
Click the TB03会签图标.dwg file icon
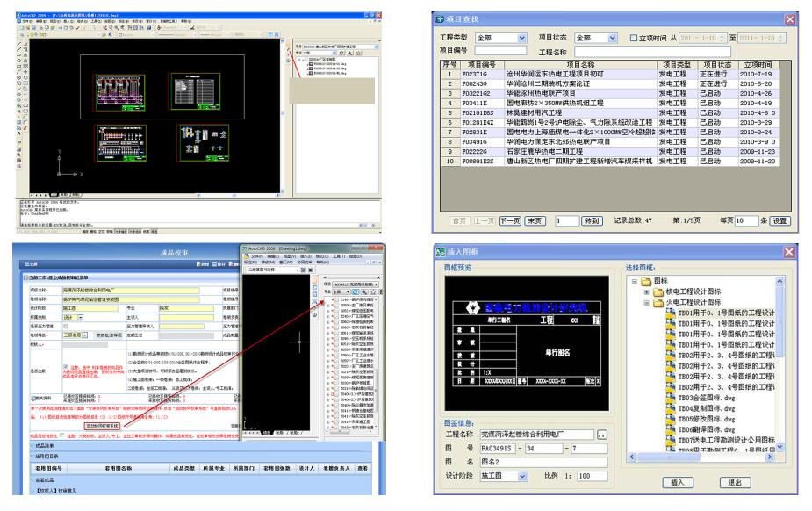(671, 398)
